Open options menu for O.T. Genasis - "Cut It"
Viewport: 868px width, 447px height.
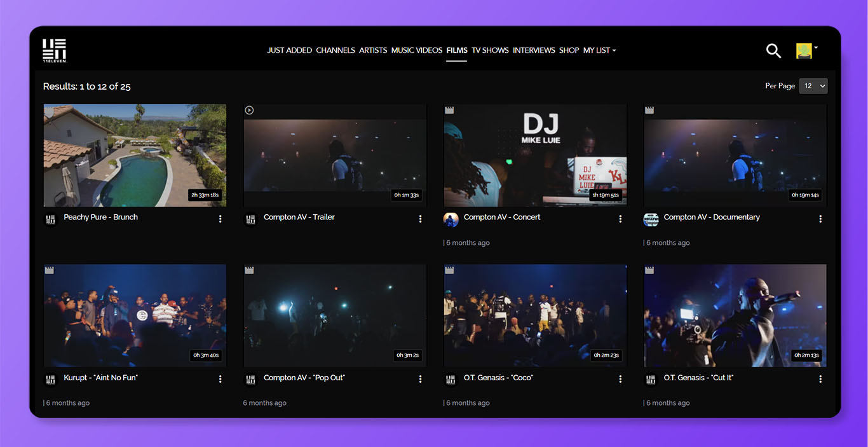tap(820, 379)
